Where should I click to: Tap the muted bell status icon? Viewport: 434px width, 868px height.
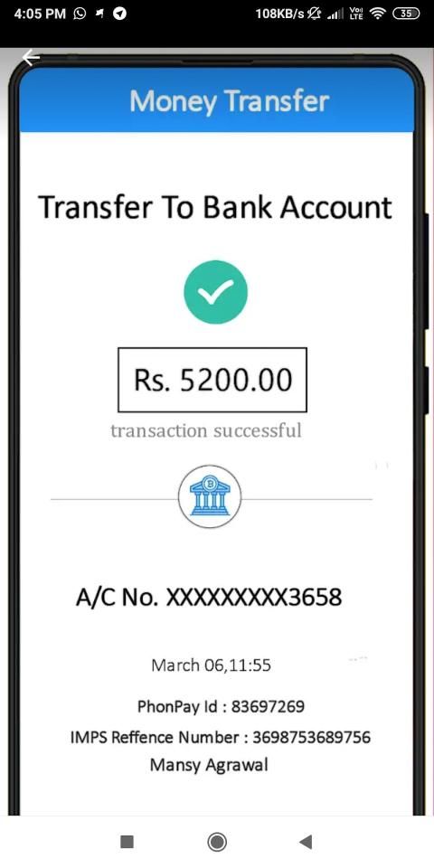317,14
